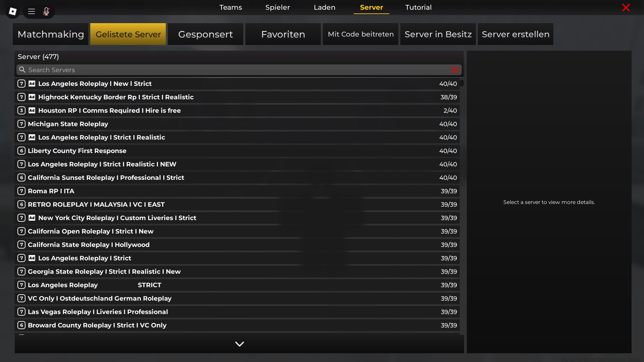Click the Ad badge on Highrock Kentucky server

pyautogui.click(x=32, y=97)
